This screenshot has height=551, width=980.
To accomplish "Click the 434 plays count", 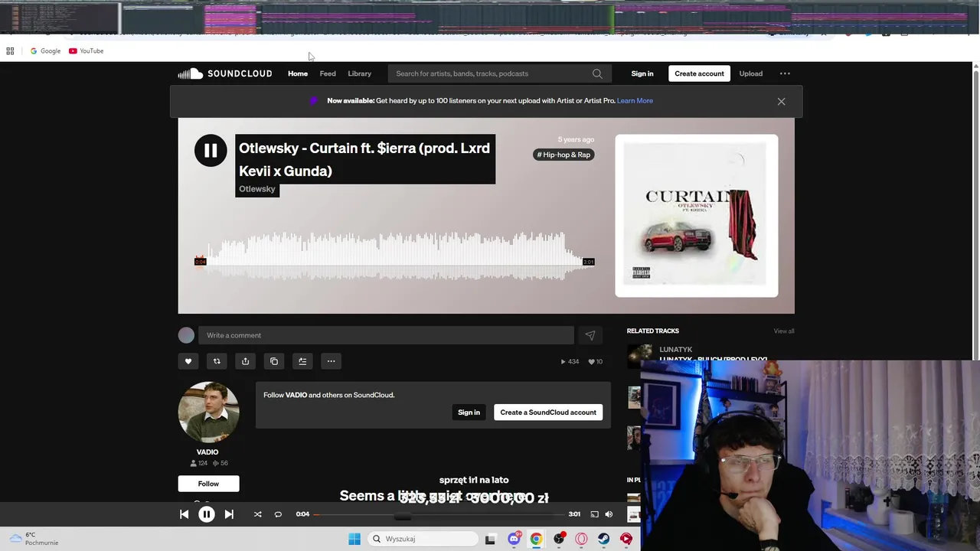I will tap(570, 361).
